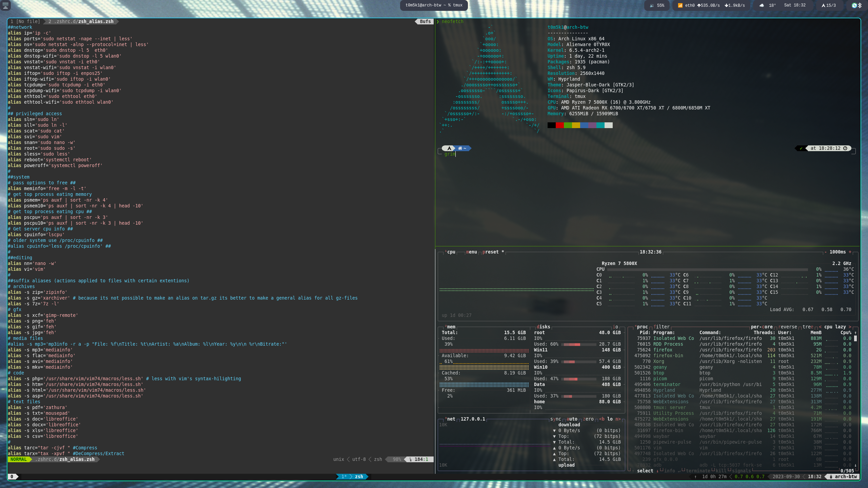Click the 'alias vi=' line in vim
The width and height of the screenshot is (868, 488).
point(26,269)
